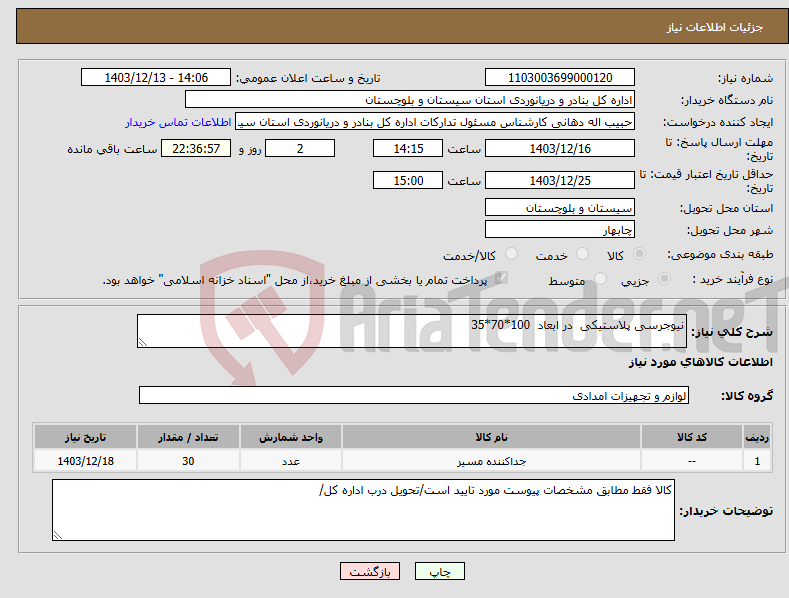Click the چاپ (print) button
789x598 pixels.
(x=439, y=571)
